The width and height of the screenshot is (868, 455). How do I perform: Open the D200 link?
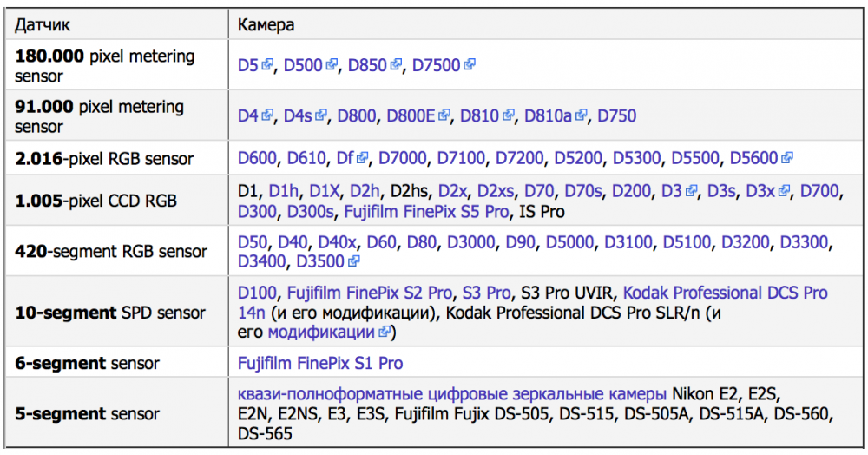pyautogui.click(x=631, y=192)
